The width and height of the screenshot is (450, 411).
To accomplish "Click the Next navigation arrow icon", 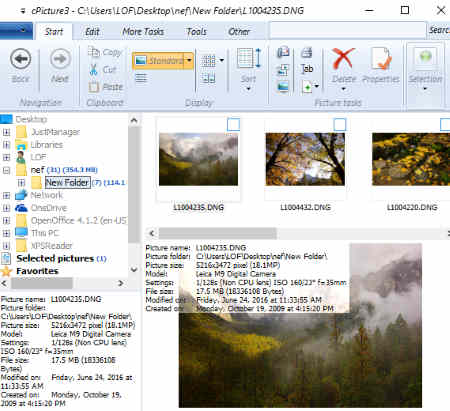I will pyautogui.click(x=60, y=59).
